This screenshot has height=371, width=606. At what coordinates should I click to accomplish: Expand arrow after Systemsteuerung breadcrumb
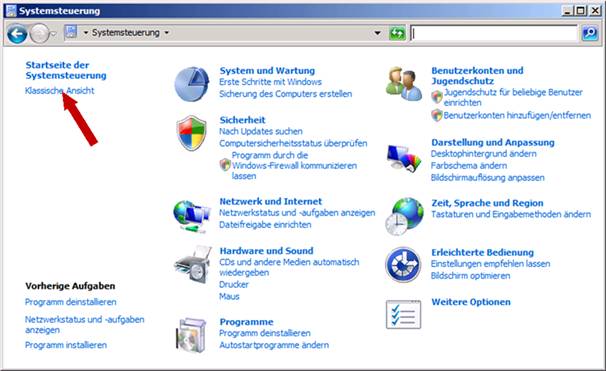pyautogui.click(x=167, y=32)
